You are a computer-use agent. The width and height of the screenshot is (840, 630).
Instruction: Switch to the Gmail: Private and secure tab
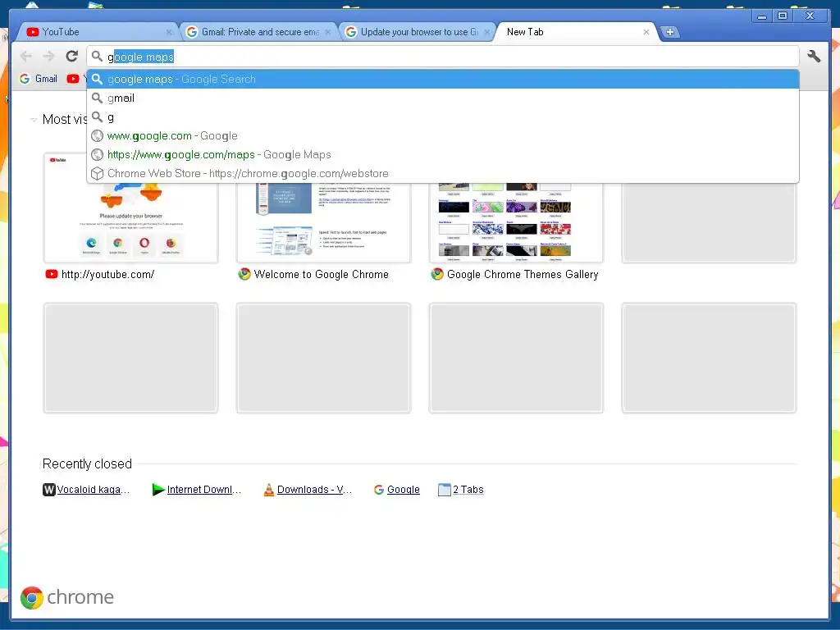[258, 32]
